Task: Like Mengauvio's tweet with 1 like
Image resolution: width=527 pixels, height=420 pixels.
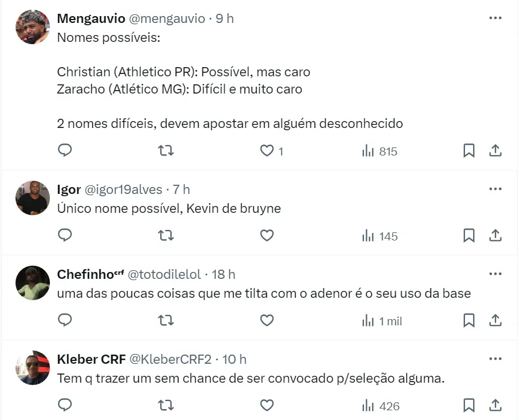Action: [267, 151]
